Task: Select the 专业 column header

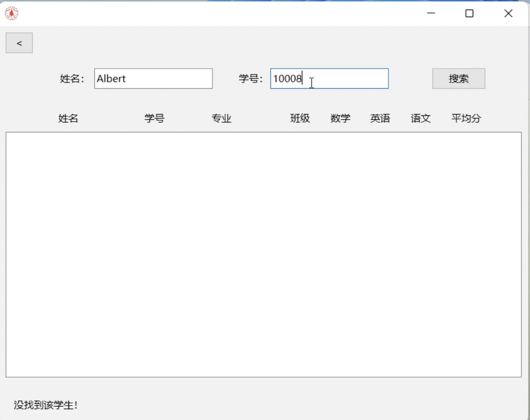Action: pos(222,118)
